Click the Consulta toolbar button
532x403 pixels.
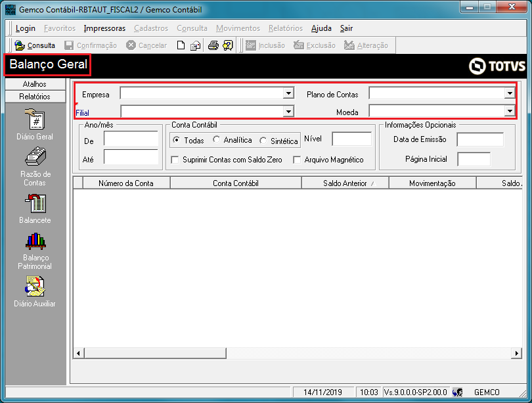(35, 45)
